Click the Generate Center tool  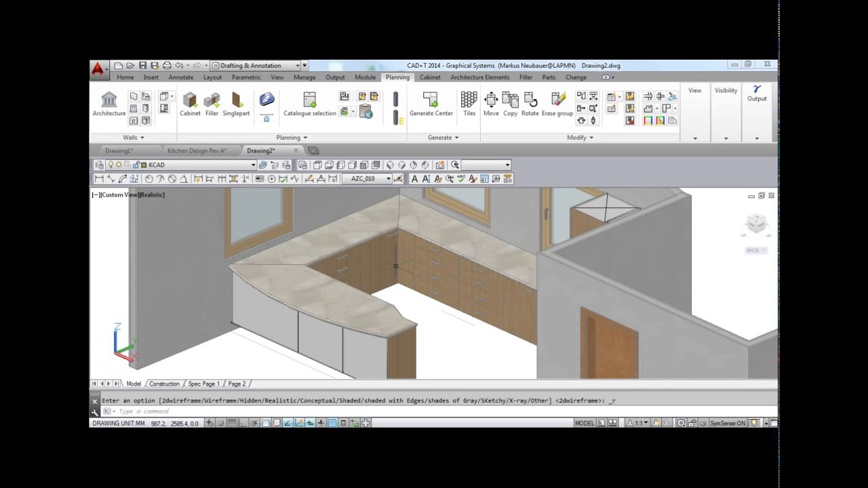[431, 104]
